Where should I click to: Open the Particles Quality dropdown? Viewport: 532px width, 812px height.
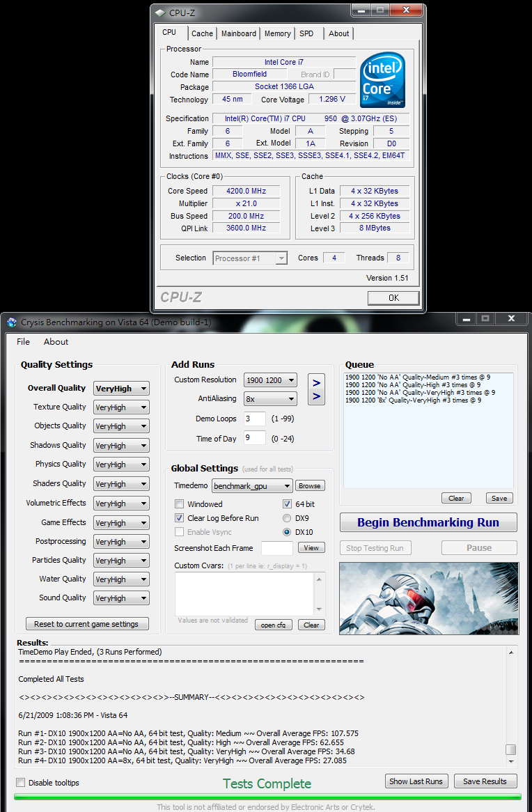pyautogui.click(x=121, y=561)
